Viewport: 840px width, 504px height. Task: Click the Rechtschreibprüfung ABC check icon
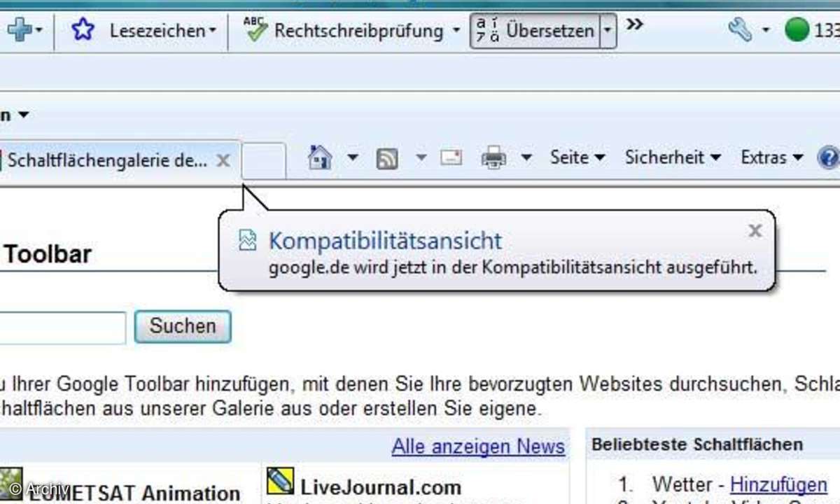click(255, 30)
